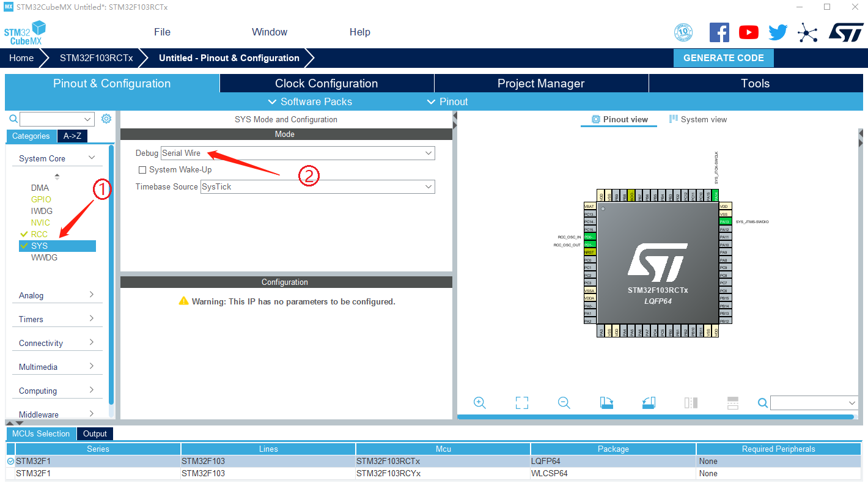Click the vertical split view icon

point(691,403)
